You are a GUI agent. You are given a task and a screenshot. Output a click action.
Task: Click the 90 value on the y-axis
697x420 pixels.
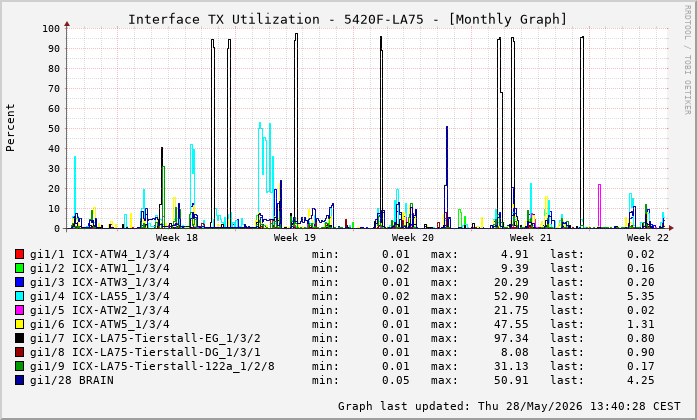[54, 48]
